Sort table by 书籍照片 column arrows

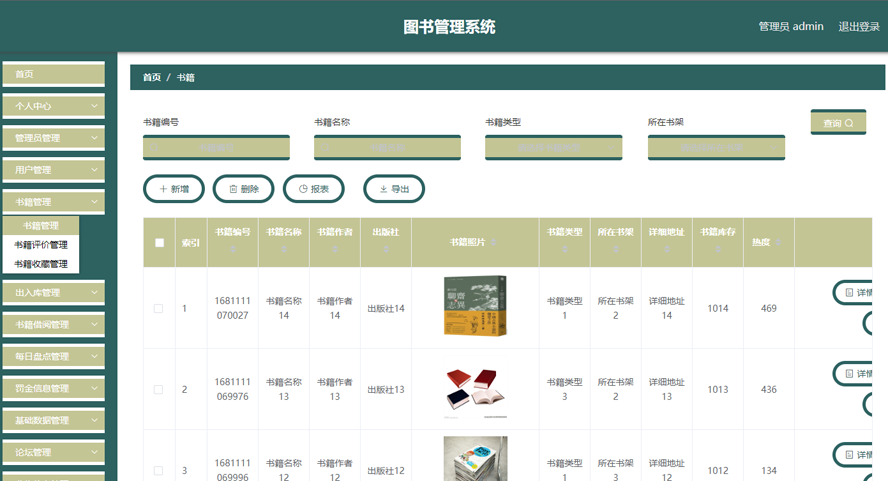(493, 242)
